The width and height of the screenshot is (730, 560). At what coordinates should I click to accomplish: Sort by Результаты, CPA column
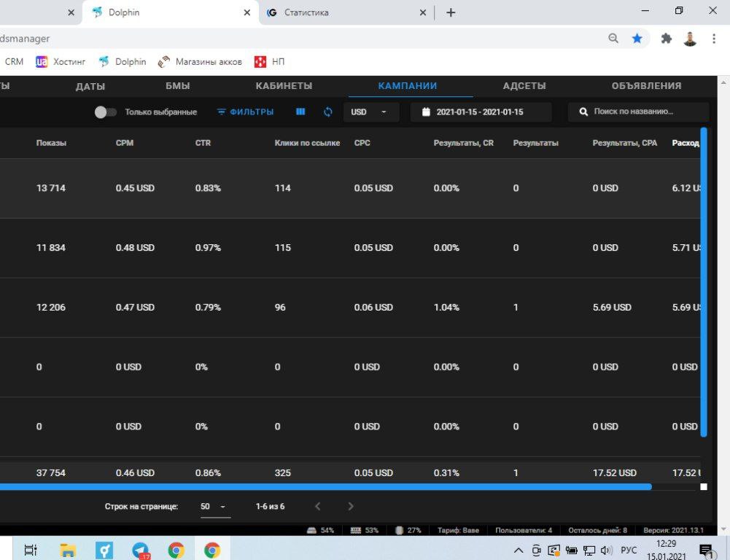pos(625,143)
